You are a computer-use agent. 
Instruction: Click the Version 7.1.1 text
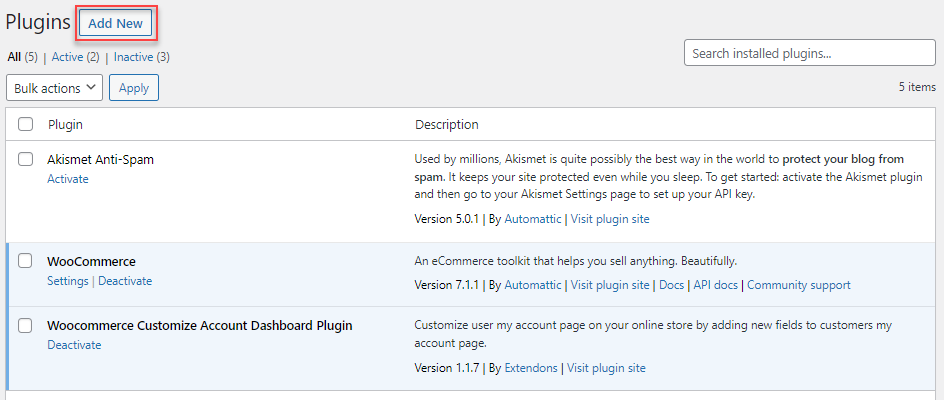tap(447, 285)
